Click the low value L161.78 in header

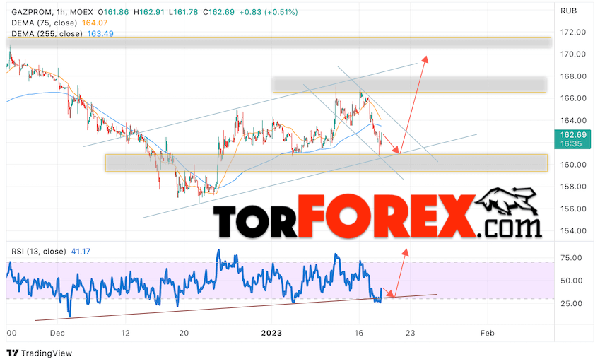coord(184,12)
